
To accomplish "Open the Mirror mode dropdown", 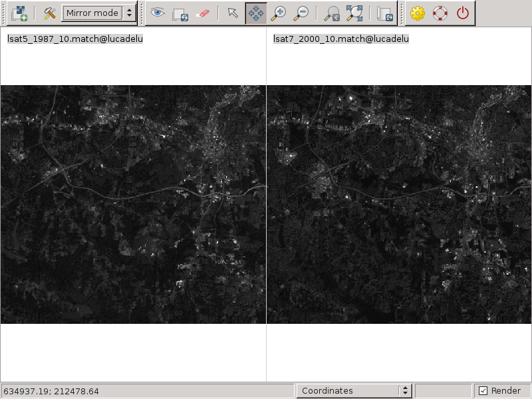I will click(x=98, y=13).
